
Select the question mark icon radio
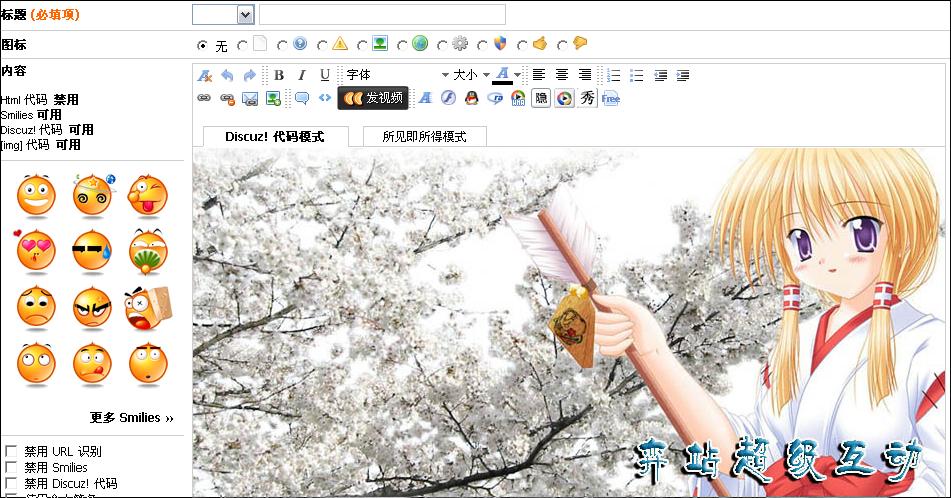[x=282, y=45]
